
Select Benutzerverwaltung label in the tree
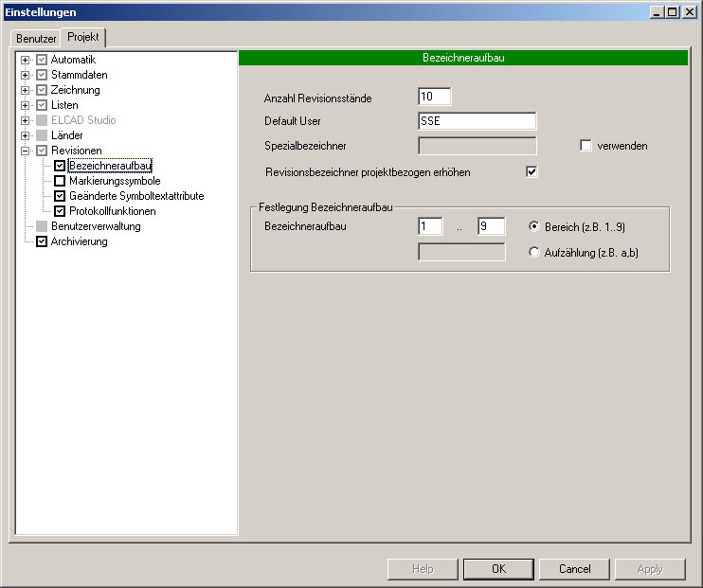point(96,226)
